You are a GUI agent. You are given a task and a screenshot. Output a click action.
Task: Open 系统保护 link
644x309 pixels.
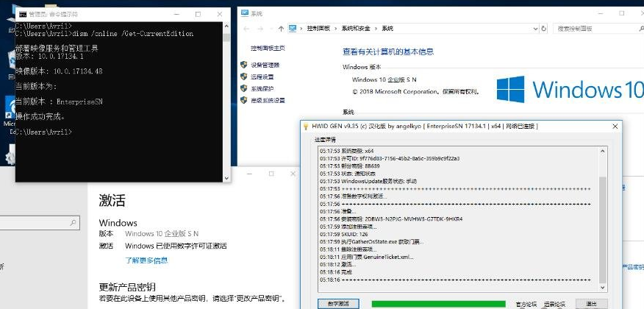262,89
